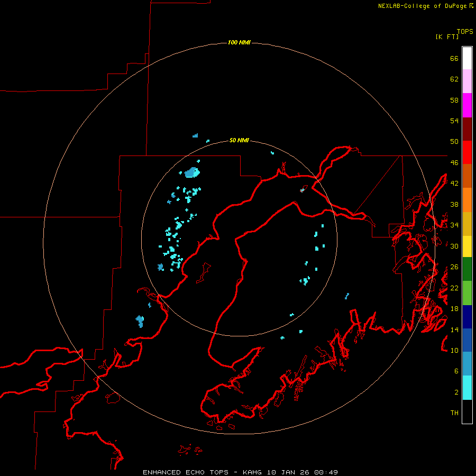476x476 pixels.
Task: Click the 00:49 timestamp in the caption
Action: [x=326, y=472]
